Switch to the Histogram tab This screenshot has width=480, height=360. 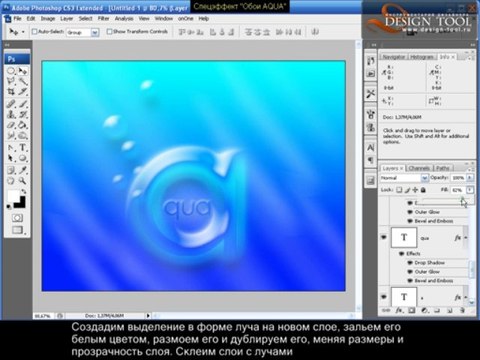[x=422, y=57]
